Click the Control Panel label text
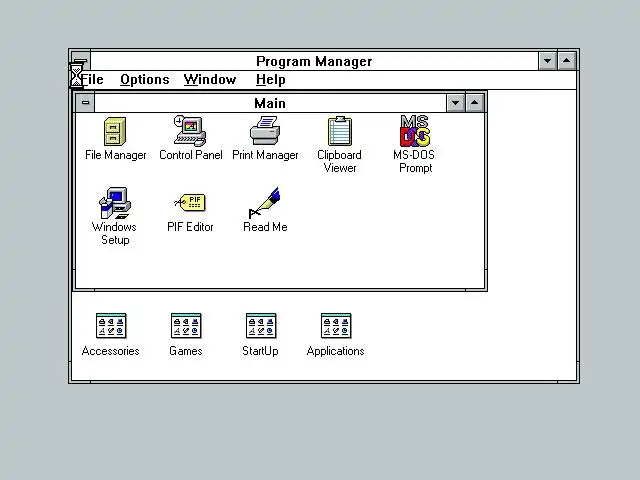 pos(191,155)
